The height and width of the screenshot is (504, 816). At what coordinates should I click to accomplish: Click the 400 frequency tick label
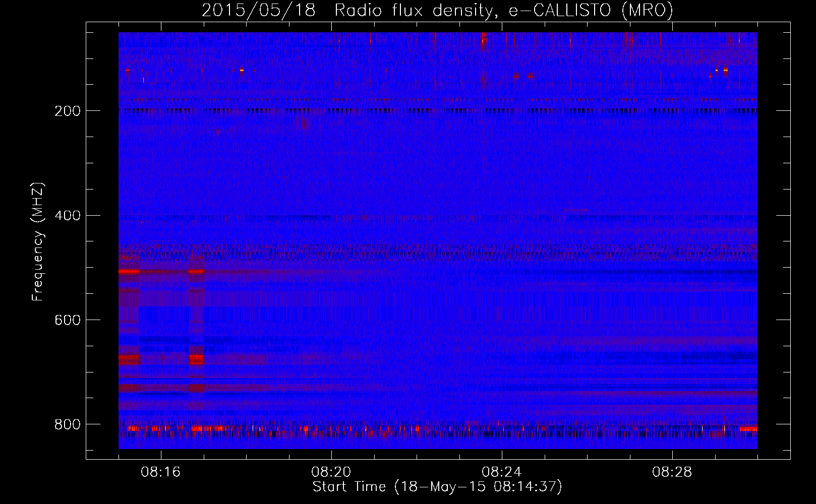click(x=67, y=216)
